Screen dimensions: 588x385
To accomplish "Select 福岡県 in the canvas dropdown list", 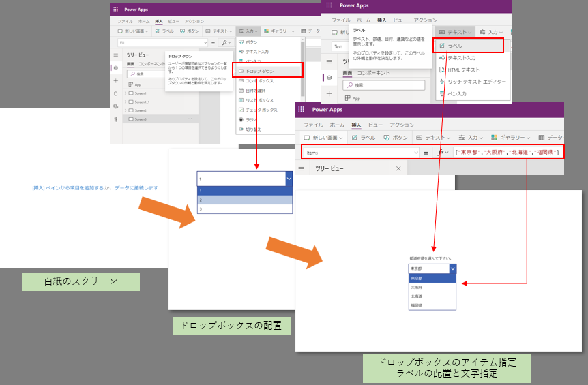I will pos(432,305).
